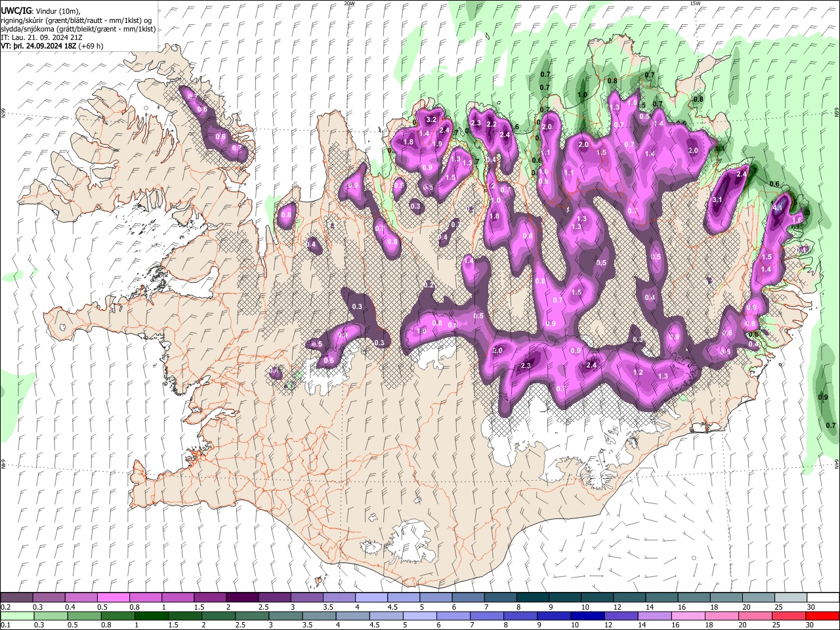Click the 'UWC/IG: Vindur (10m),' title line
840x630 pixels.
pyautogui.click(x=40, y=11)
